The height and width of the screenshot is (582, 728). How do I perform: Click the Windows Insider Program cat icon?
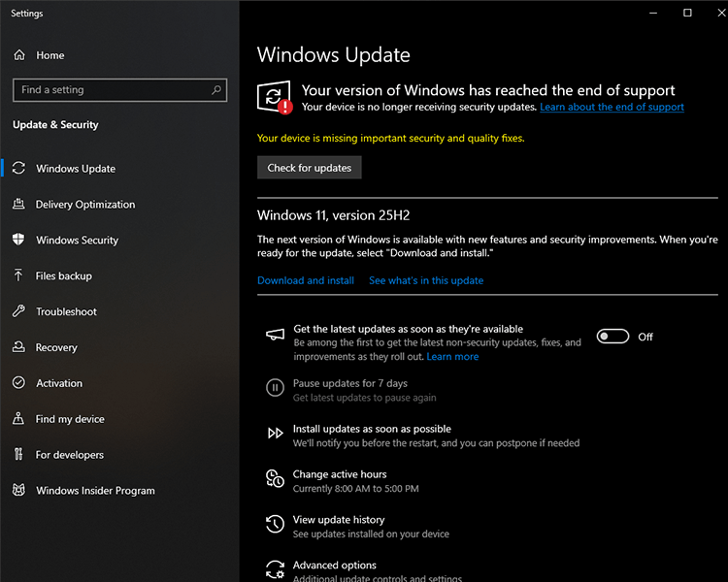pos(18,490)
